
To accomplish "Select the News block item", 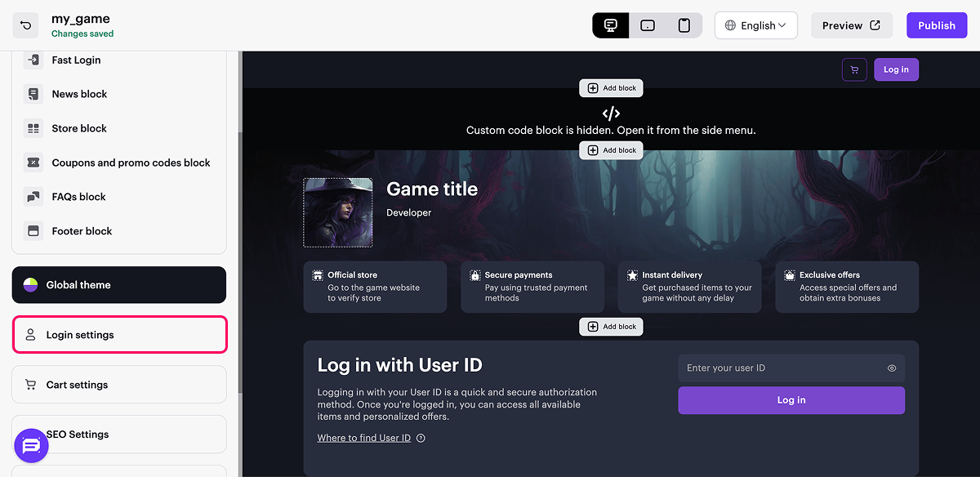I will point(79,94).
